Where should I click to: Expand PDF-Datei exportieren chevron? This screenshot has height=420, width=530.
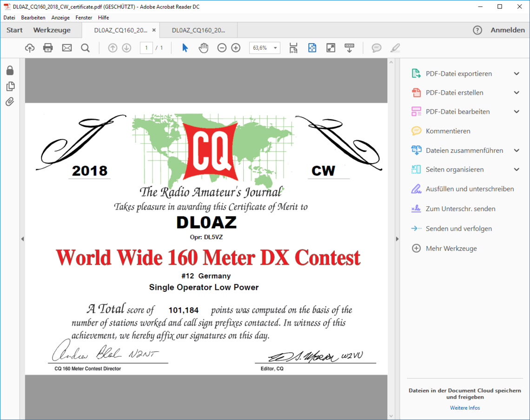coord(517,74)
